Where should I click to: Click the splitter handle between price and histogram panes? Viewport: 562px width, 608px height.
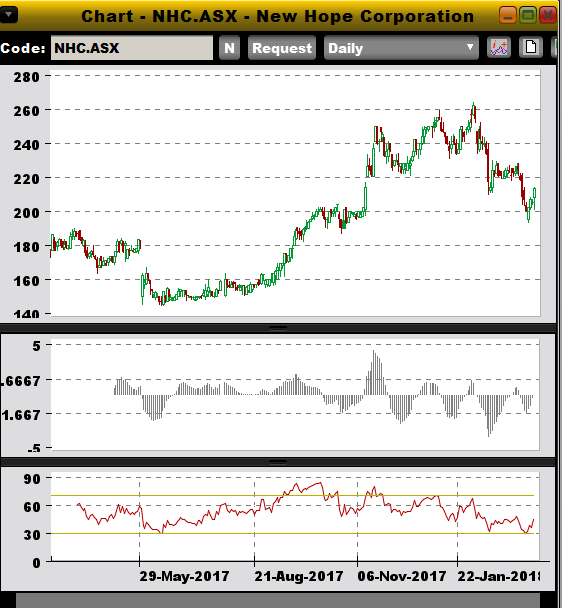(278, 328)
